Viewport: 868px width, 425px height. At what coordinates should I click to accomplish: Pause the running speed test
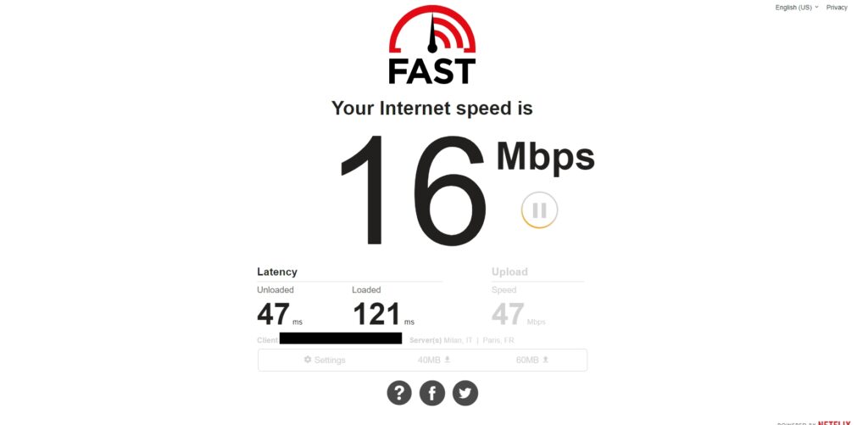coord(539,210)
